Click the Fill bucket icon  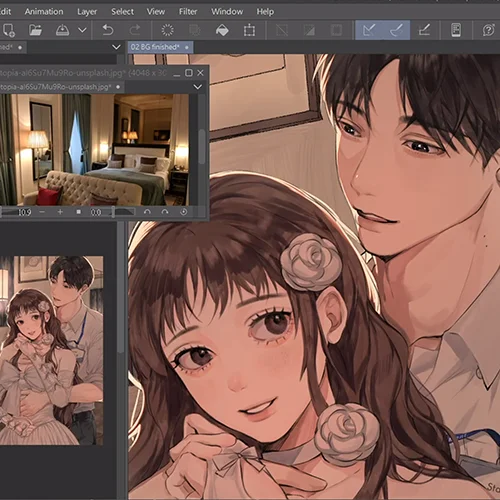(222, 30)
